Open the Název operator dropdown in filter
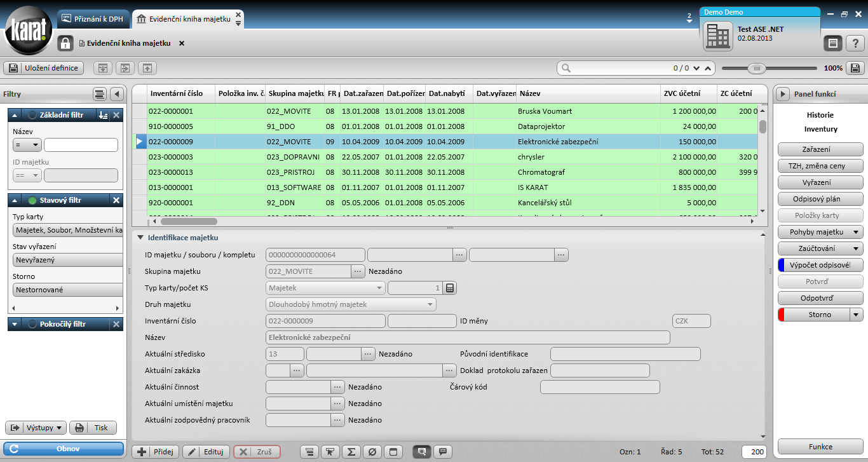Screen dimensions: 868x462 coord(27,145)
